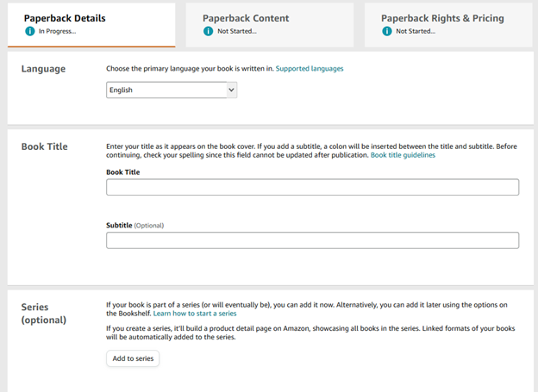This screenshot has width=538, height=392.
Task: Click the Series (optional) section heading
Action: click(44, 314)
